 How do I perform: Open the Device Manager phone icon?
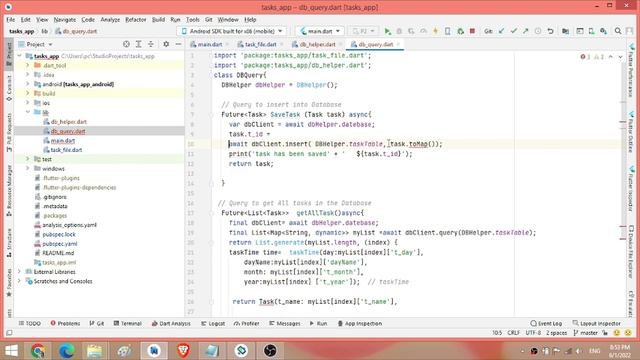click(x=591, y=31)
